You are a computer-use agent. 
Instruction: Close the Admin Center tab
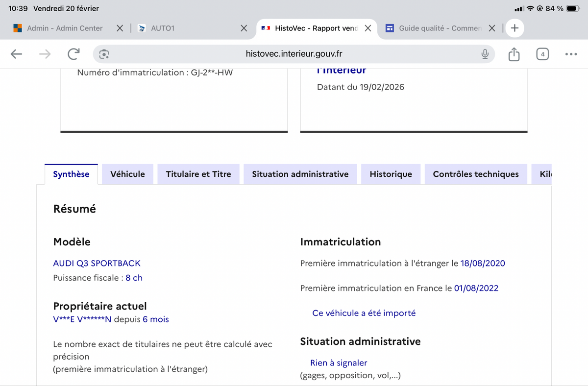pos(120,28)
